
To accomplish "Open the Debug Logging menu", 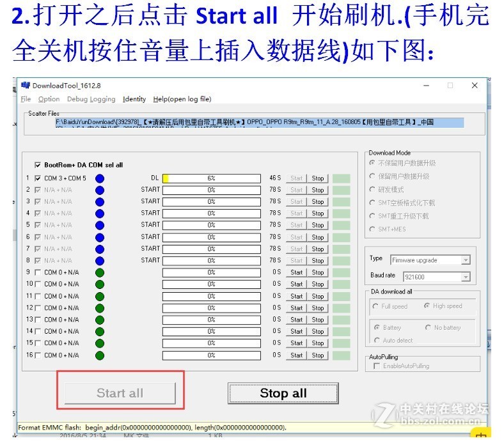I will [91, 99].
